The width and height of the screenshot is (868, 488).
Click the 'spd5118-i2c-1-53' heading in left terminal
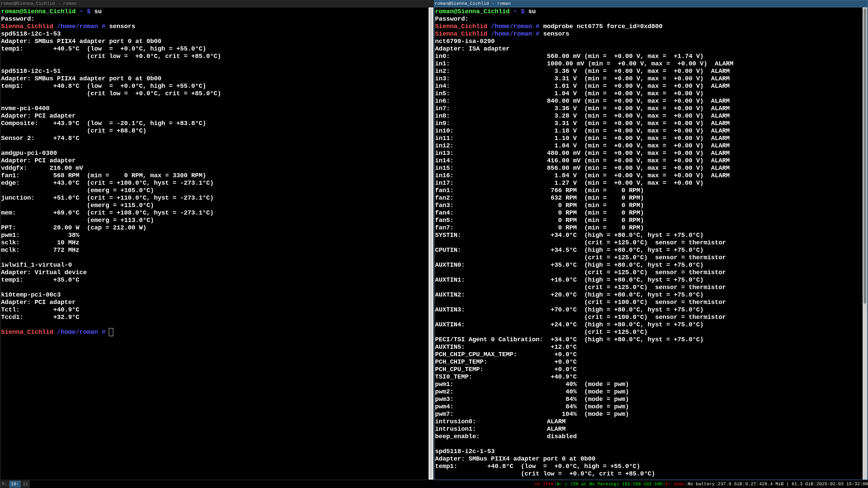31,34
